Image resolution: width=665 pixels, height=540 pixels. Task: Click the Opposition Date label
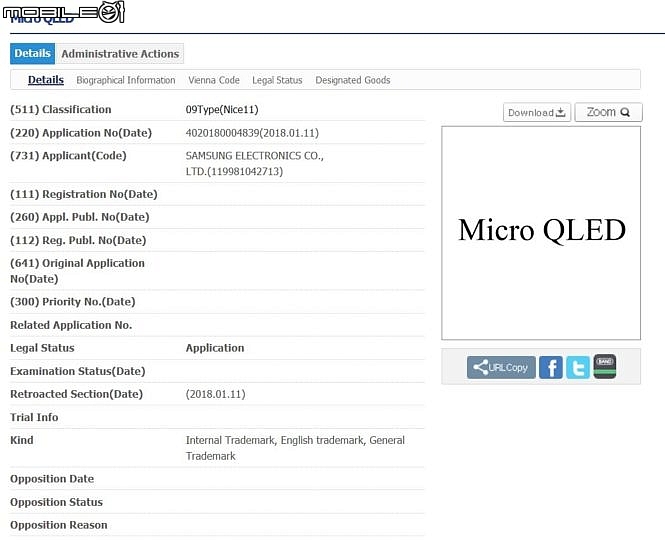click(x=52, y=479)
